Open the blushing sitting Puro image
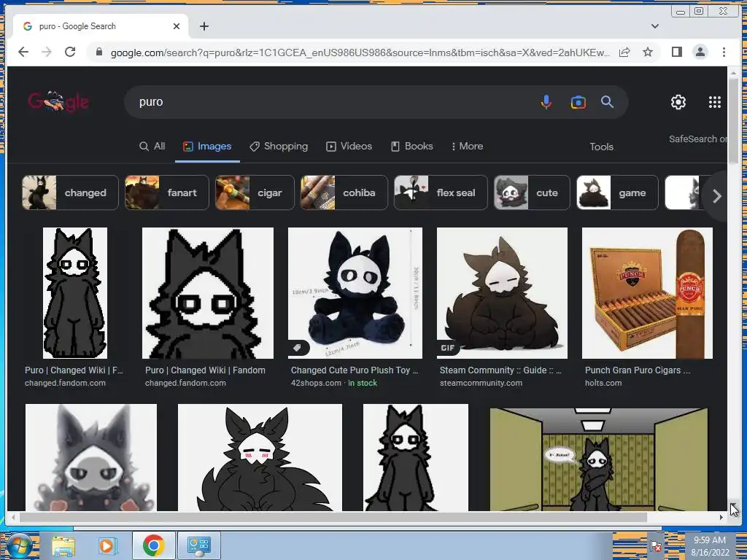Image resolution: width=747 pixels, height=560 pixels. tap(260, 457)
